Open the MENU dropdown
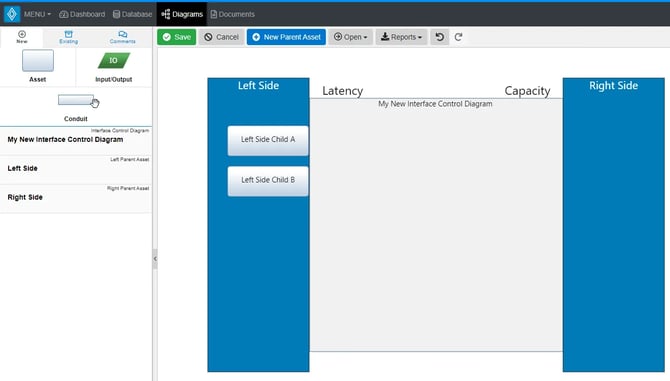The image size is (670, 381). pyautogui.click(x=37, y=14)
